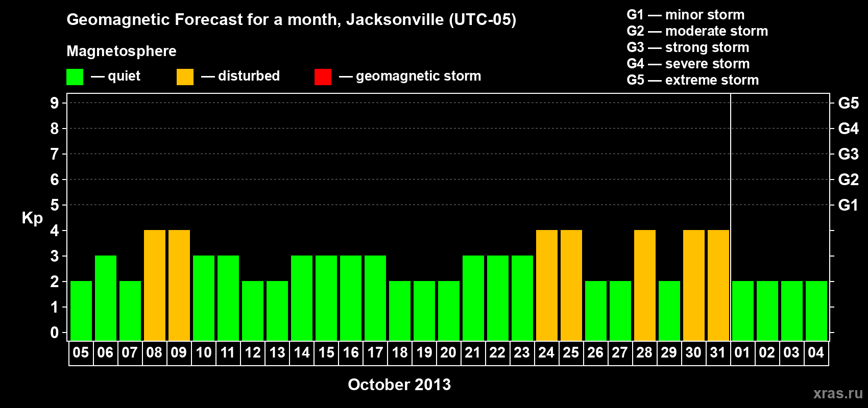Click the date label 26
868x408 pixels.
[595, 353]
